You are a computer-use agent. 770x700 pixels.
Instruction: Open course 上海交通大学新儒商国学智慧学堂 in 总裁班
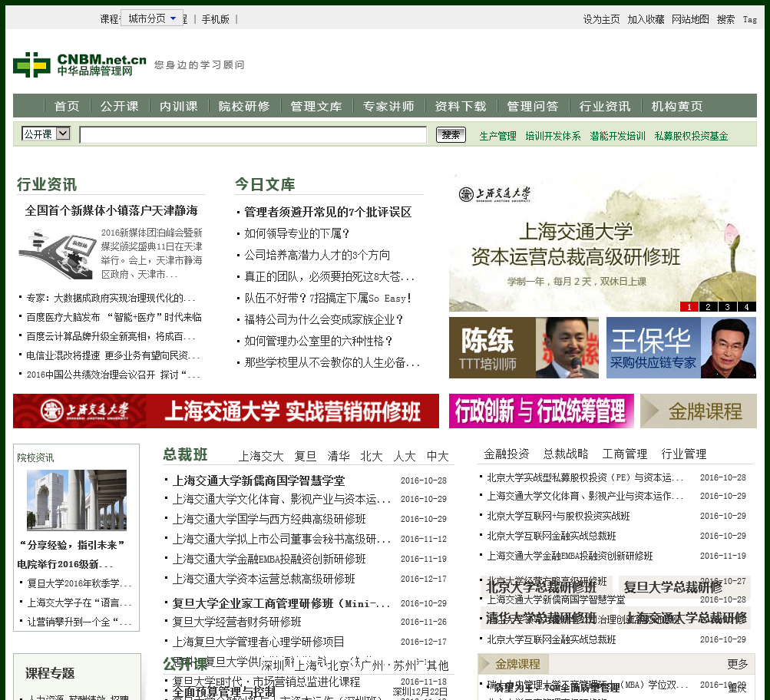259,480
